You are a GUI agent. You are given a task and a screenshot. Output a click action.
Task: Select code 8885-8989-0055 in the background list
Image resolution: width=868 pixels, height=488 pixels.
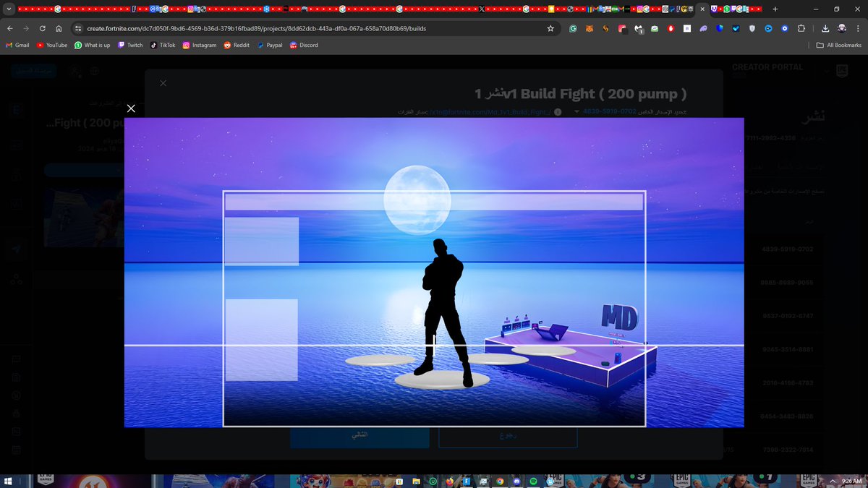click(787, 283)
